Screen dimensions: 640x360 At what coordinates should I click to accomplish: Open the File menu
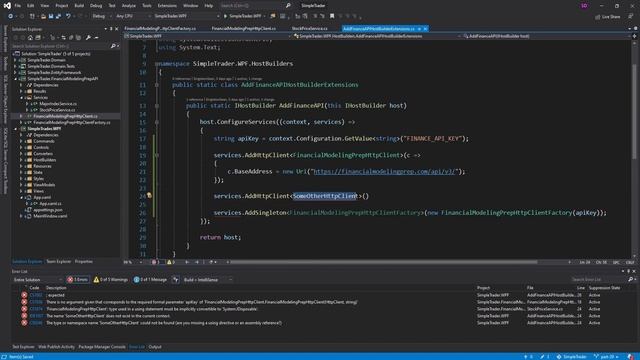tap(18, 6)
